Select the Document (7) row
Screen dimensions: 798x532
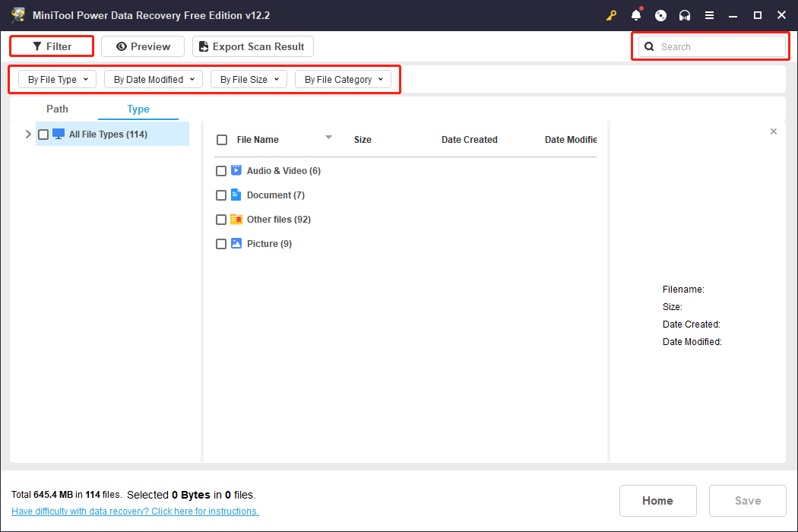tap(275, 195)
